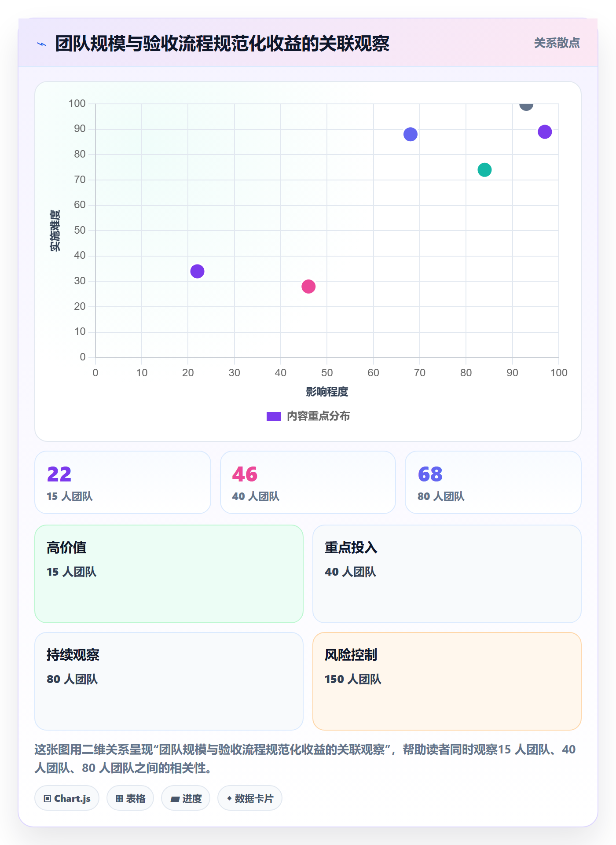
Task: Click the 关系散点 label in header
Action: pyautogui.click(x=557, y=43)
